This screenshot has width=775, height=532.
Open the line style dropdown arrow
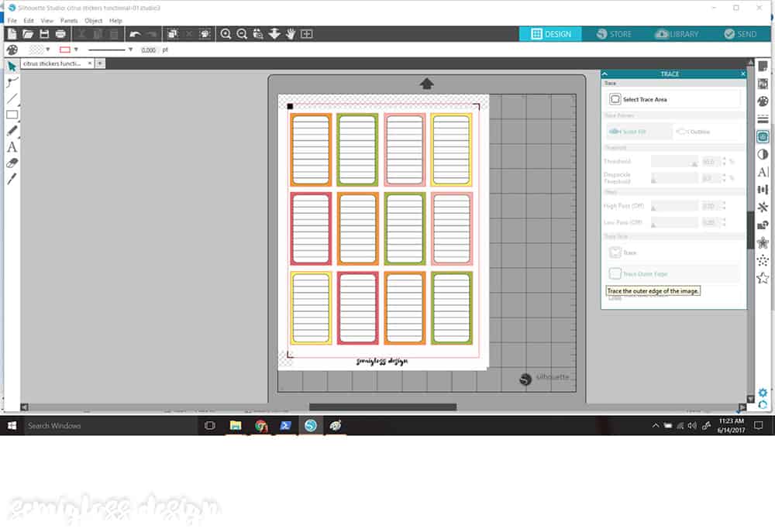(x=130, y=50)
